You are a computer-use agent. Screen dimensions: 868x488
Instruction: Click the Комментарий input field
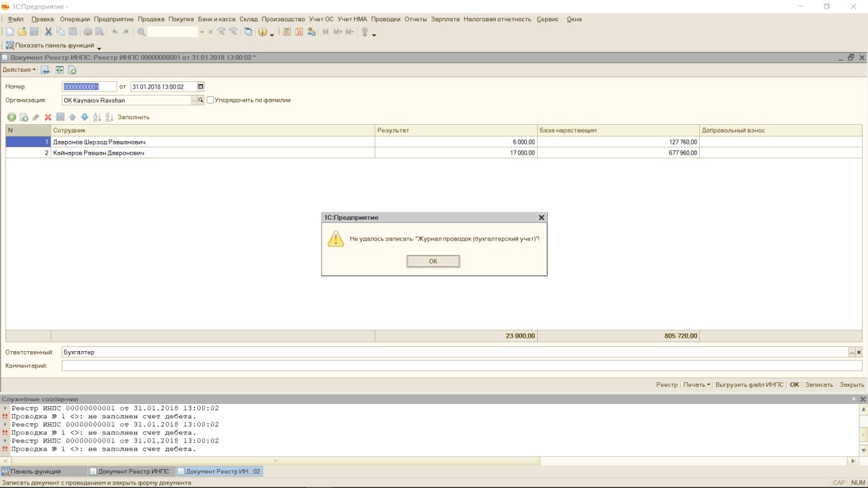pos(462,365)
